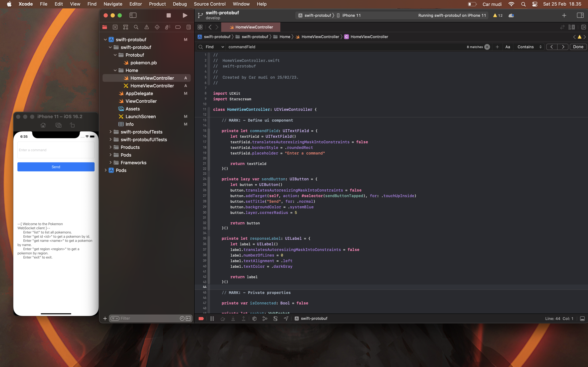588x367 pixels.
Task: Toggle match case with the Aa control
Action: 507,47
